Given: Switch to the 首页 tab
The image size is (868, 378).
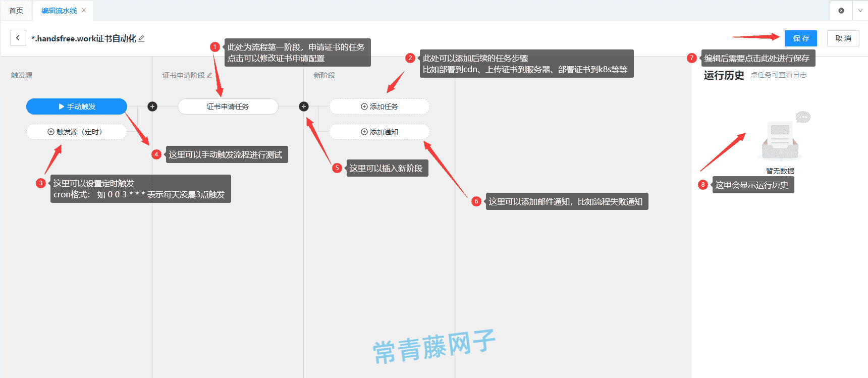Looking at the screenshot, I should tap(16, 11).
